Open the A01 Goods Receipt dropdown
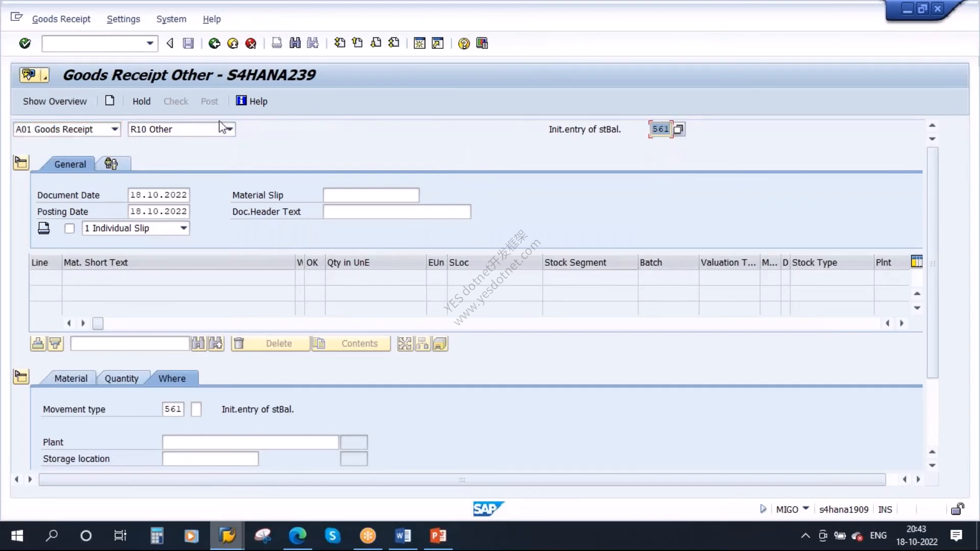 point(115,129)
